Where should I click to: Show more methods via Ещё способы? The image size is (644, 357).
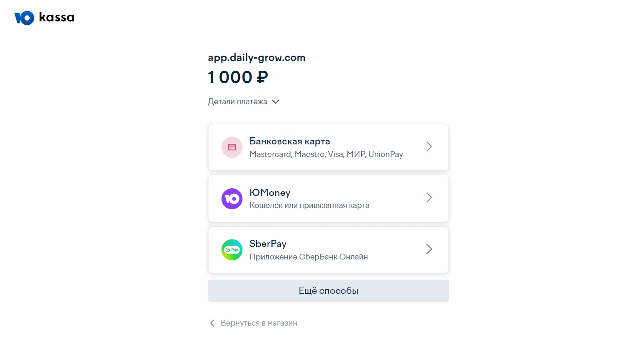(x=328, y=290)
